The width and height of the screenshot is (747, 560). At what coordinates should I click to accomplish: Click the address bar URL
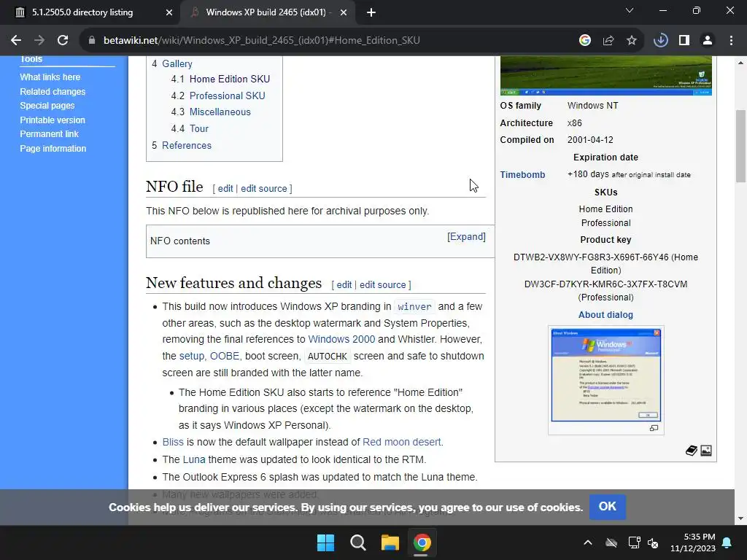(x=262, y=41)
